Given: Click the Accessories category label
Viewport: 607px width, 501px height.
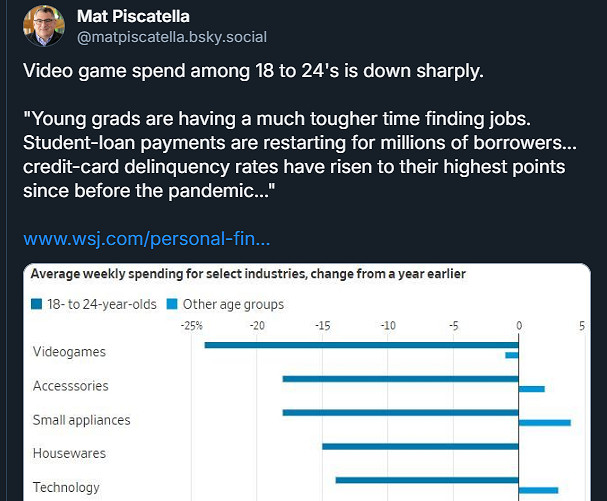Looking at the screenshot, I should pos(71,386).
